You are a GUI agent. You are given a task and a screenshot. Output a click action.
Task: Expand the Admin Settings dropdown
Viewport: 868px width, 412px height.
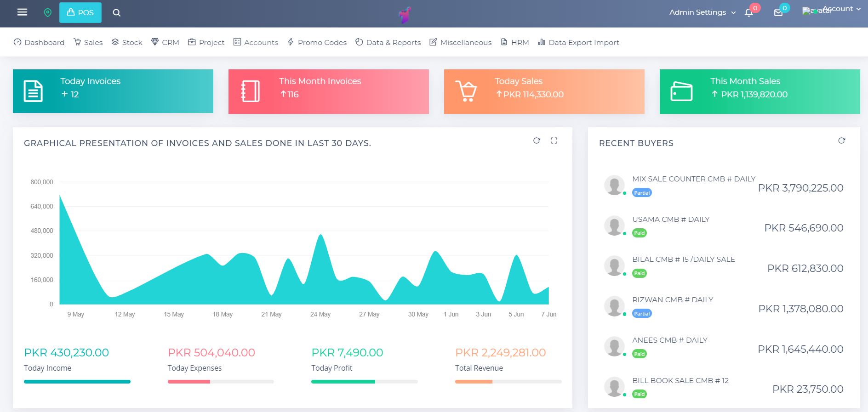point(702,12)
